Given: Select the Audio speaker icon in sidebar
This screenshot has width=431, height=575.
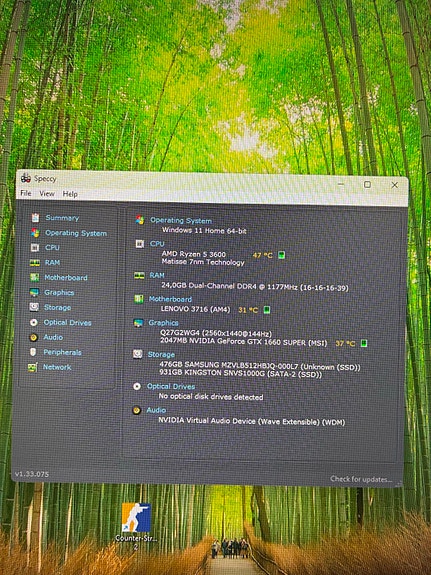Looking at the screenshot, I should click(34, 337).
